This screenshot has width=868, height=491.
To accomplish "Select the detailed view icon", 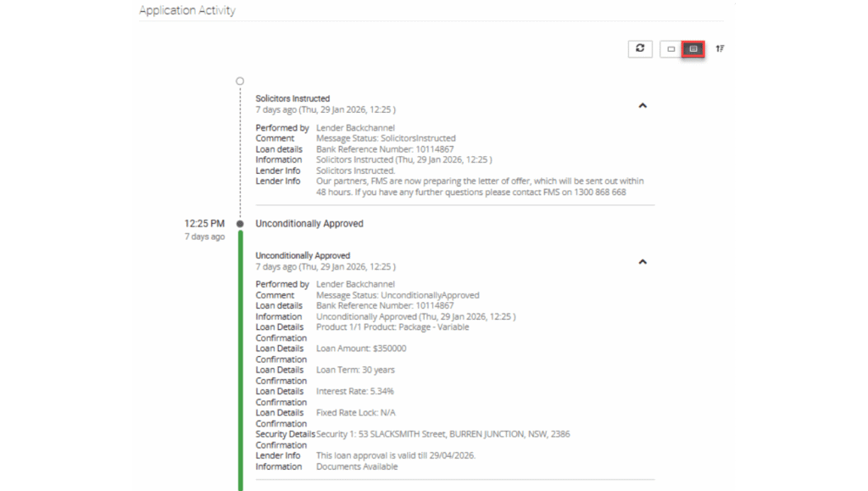I will pos(692,48).
